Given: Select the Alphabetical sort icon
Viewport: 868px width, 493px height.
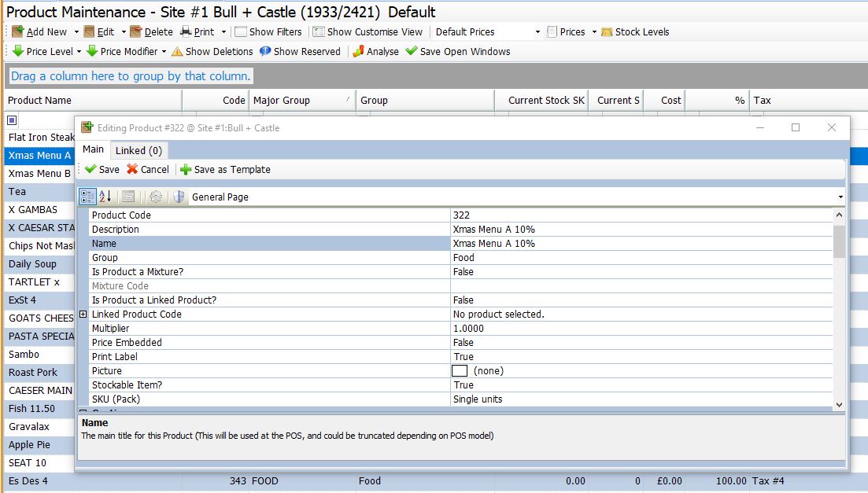Looking at the screenshot, I should coord(105,197).
